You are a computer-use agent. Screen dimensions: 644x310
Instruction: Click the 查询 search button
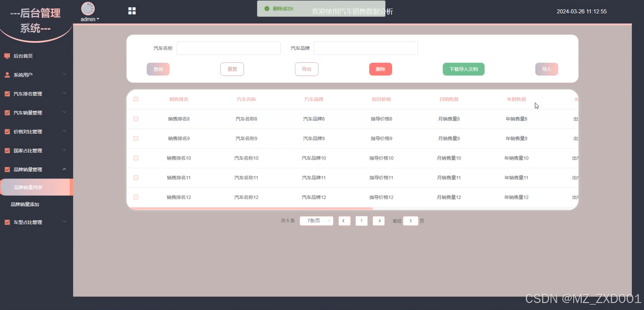point(158,69)
